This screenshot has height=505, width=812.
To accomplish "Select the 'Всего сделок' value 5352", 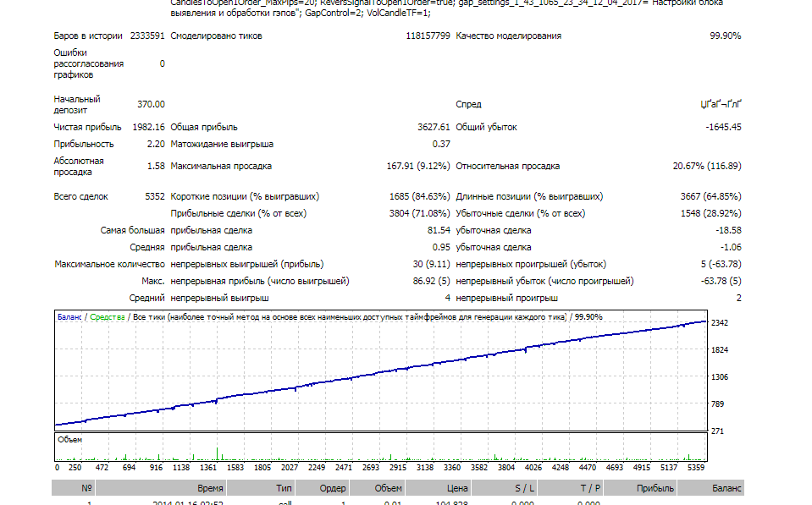I will tap(154, 196).
